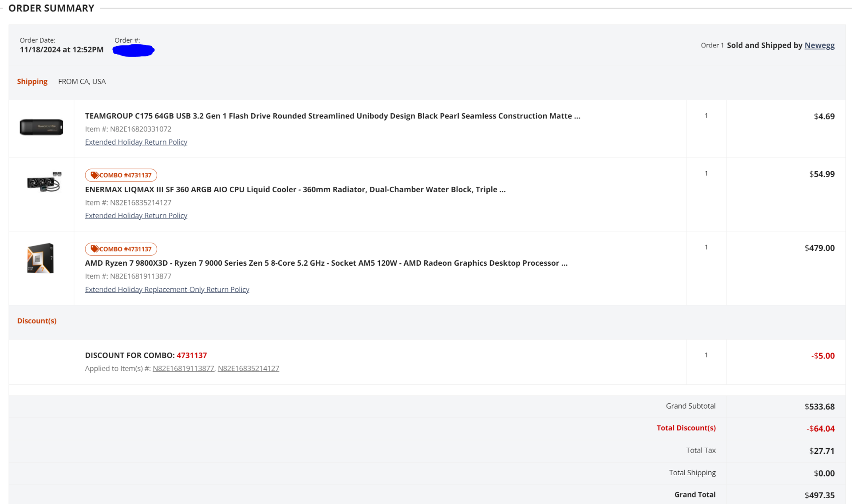The height and width of the screenshot is (504, 852).
Task: Open ENERMAX cooler Extended Holiday Return Policy
Action: tap(136, 216)
